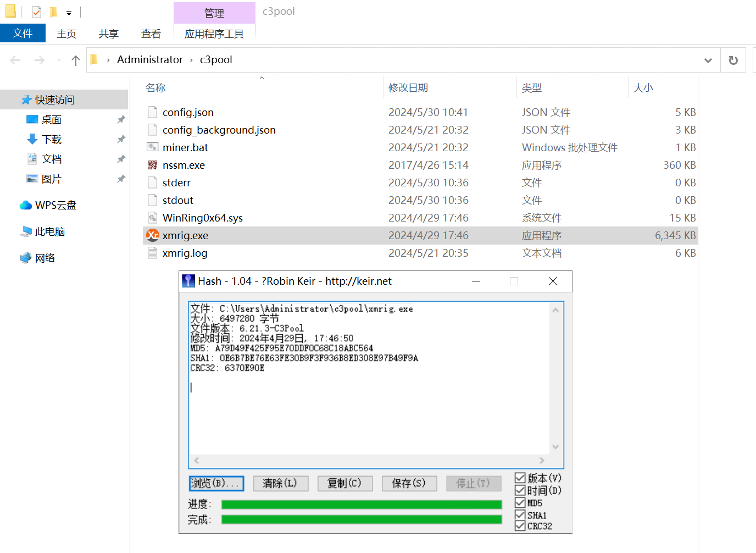
Task: Click the Quick access star icon
Action: click(26, 99)
